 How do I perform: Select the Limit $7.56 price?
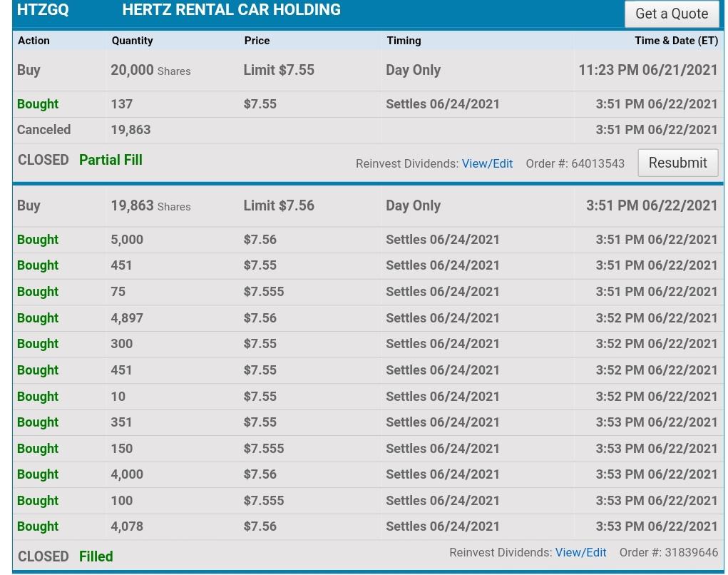(x=279, y=205)
